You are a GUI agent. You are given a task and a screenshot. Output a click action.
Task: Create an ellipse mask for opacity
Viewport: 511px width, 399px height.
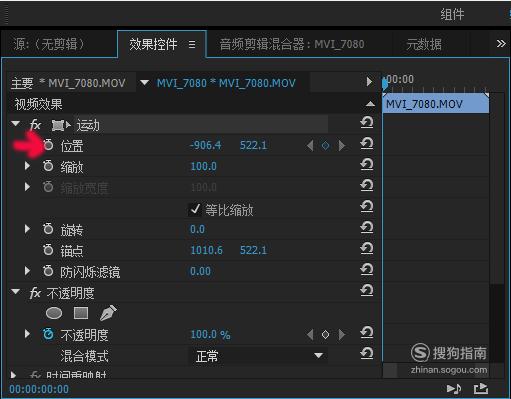point(54,313)
